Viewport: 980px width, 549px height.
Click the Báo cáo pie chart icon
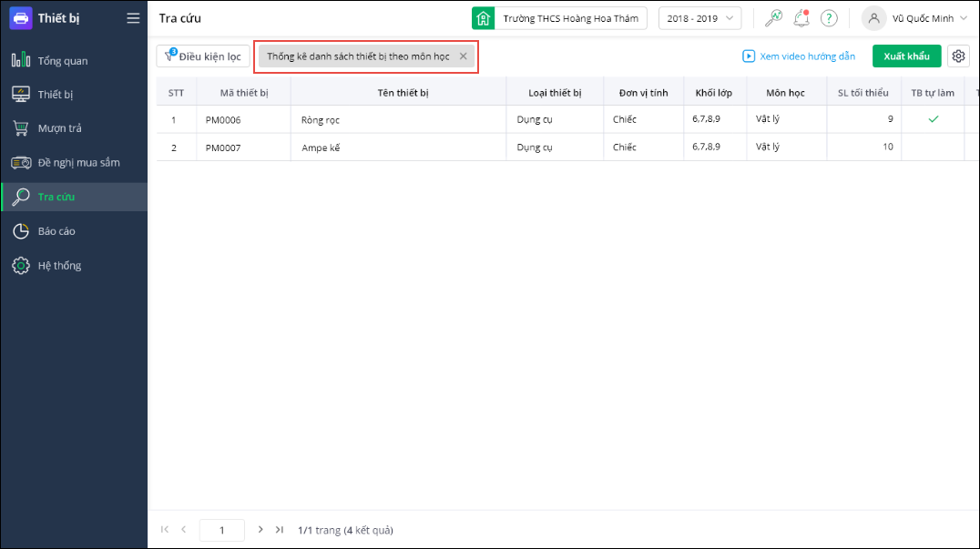coord(21,231)
